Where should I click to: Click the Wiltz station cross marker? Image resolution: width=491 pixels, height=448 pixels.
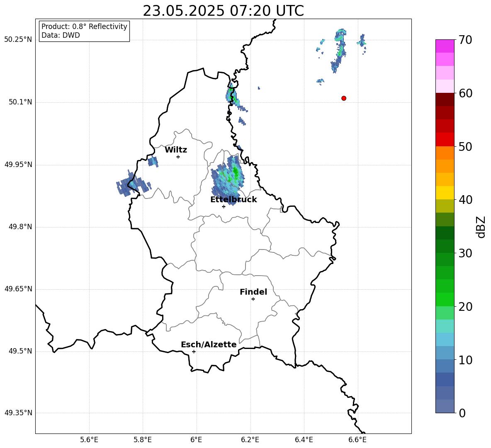click(x=178, y=157)
